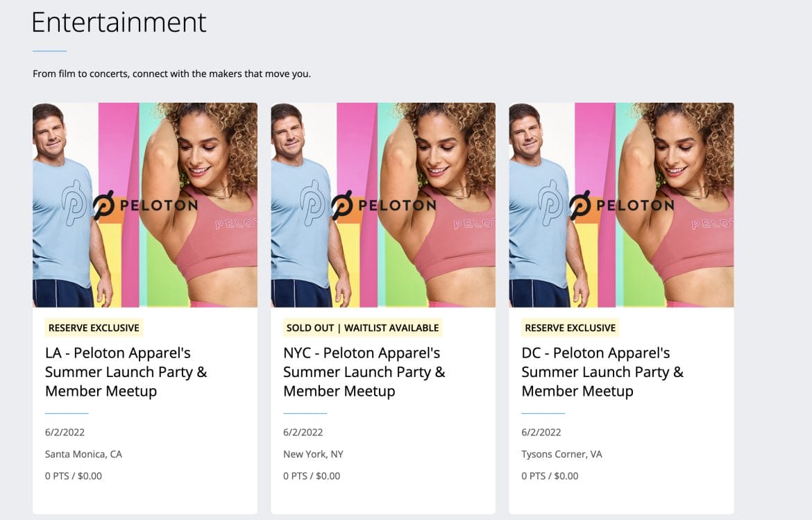
Task: Click the Entertainment section heading
Action: tap(119, 22)
